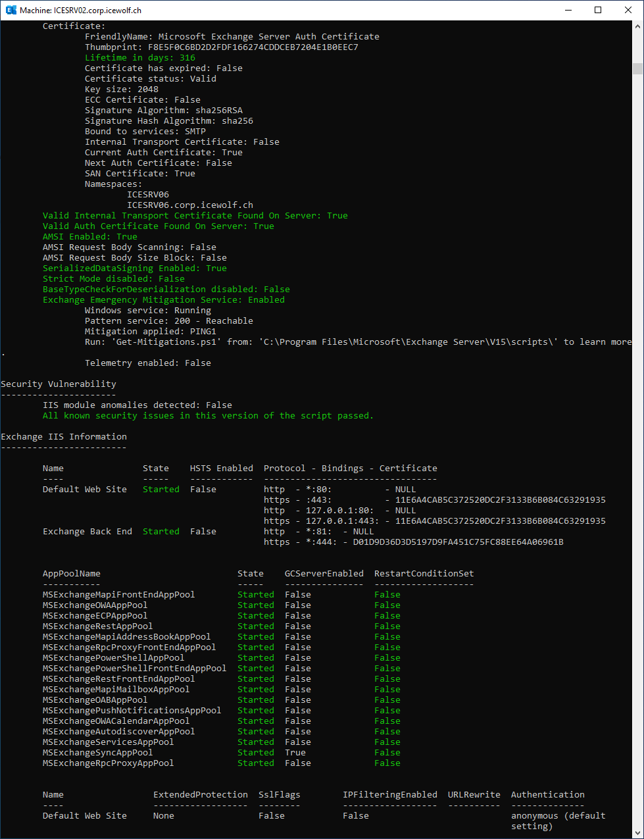Viewport: 644px width, 839px height.
Task: Select the Thumbprint F8E5F0C6BD2D2FDF... line
Action: (222, 47)
